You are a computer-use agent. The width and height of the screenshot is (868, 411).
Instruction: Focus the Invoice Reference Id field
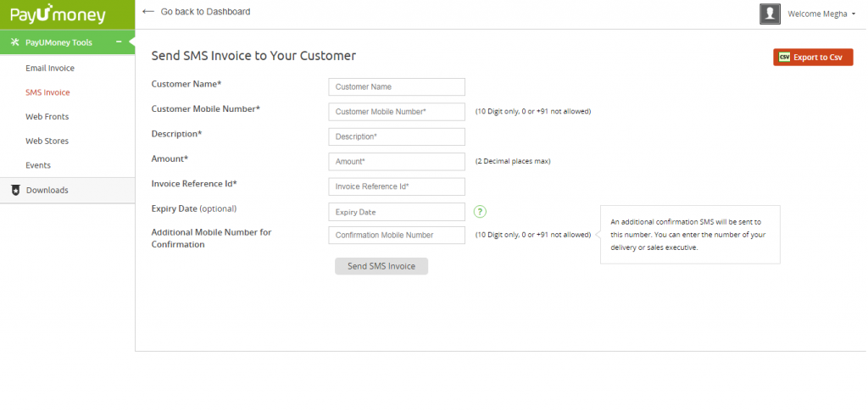[x=397, y=186]
